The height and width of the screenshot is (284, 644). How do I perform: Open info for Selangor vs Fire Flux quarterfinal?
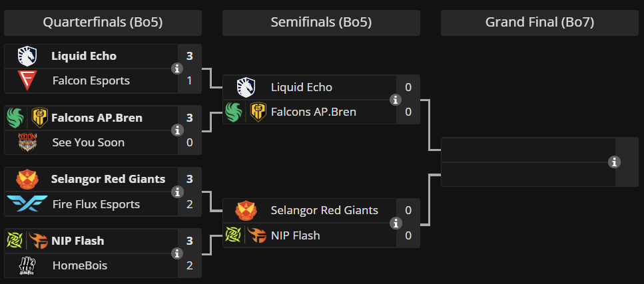point(177,192)
